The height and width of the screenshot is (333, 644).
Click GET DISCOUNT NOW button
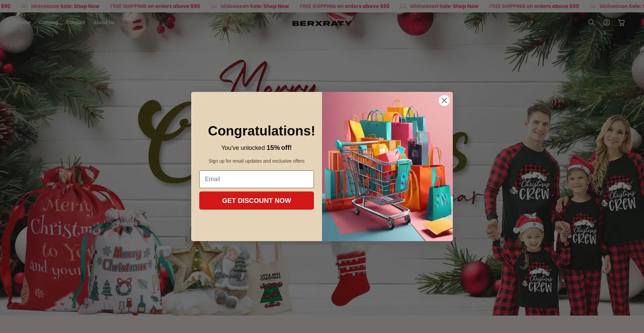pyautogui.click(x=257, y=201)
